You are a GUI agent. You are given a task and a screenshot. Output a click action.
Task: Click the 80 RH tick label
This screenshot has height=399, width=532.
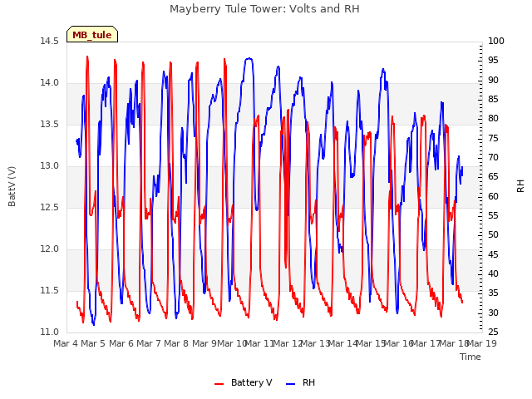coord(493,119)
